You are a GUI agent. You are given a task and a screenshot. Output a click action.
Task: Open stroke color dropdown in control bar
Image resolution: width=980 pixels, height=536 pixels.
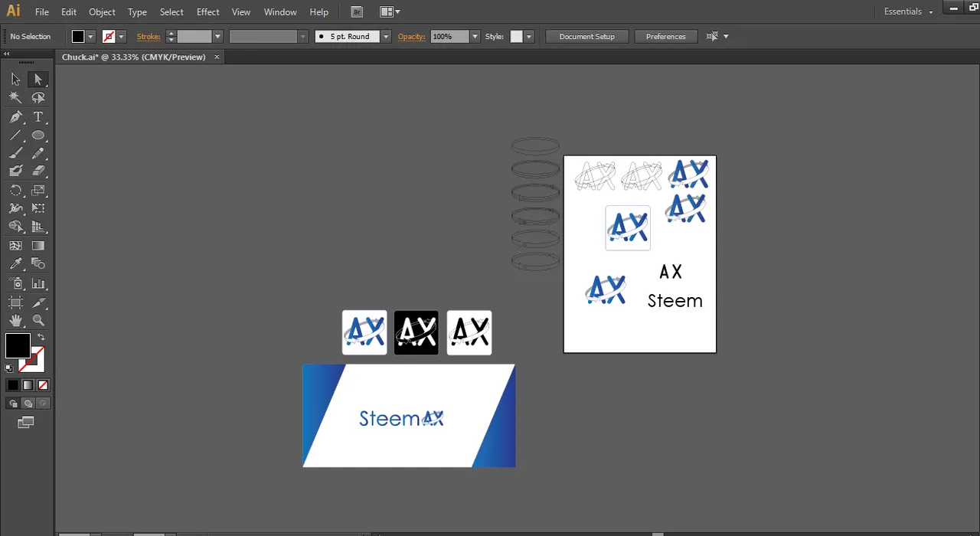pos(121,37)
